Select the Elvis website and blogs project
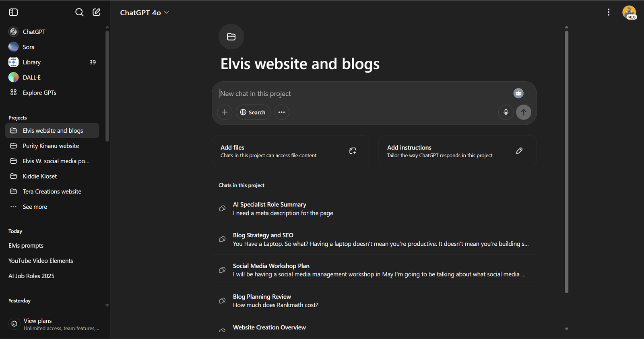This screenshot has height=339, width=644. [x=52, y=131]
